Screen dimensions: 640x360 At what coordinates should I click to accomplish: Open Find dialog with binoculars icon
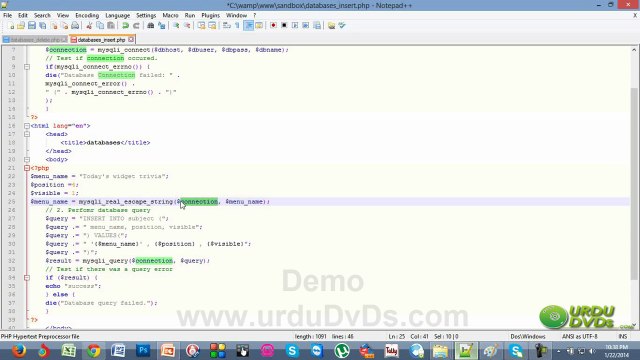click(151, 26)
